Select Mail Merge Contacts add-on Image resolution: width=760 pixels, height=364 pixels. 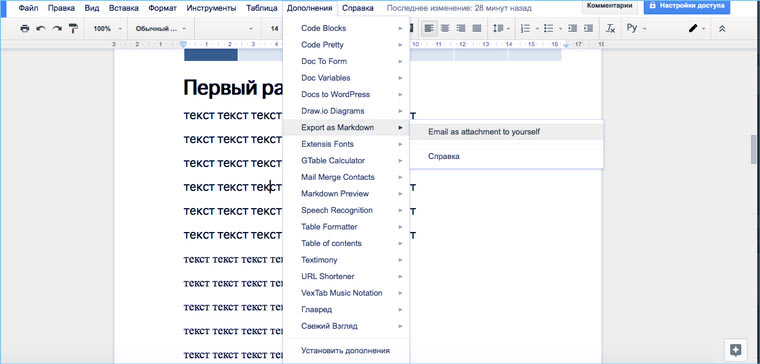[x=346, y=177]
